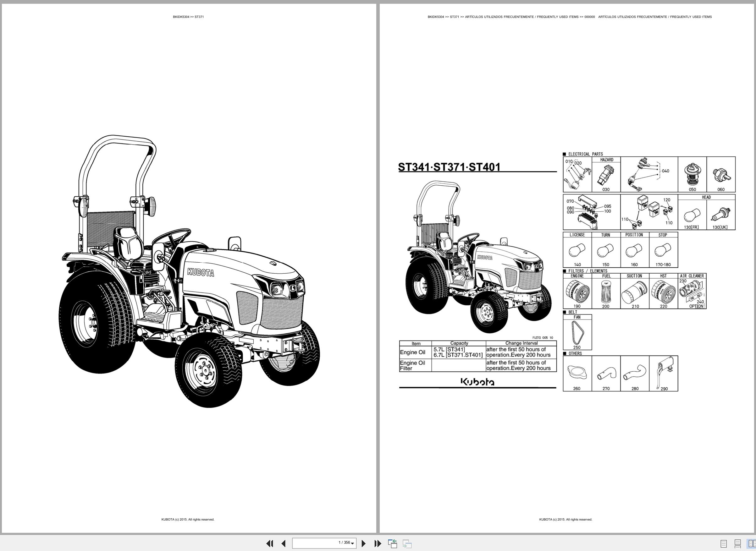The height and width of the screenshot is (551, 756).
Task: Click the large tractor illustration on left page
Action: [x=189, y=271]
